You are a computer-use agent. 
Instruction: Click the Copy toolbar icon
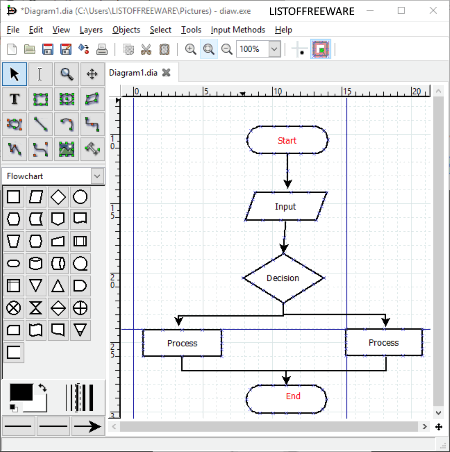(128, 49)
